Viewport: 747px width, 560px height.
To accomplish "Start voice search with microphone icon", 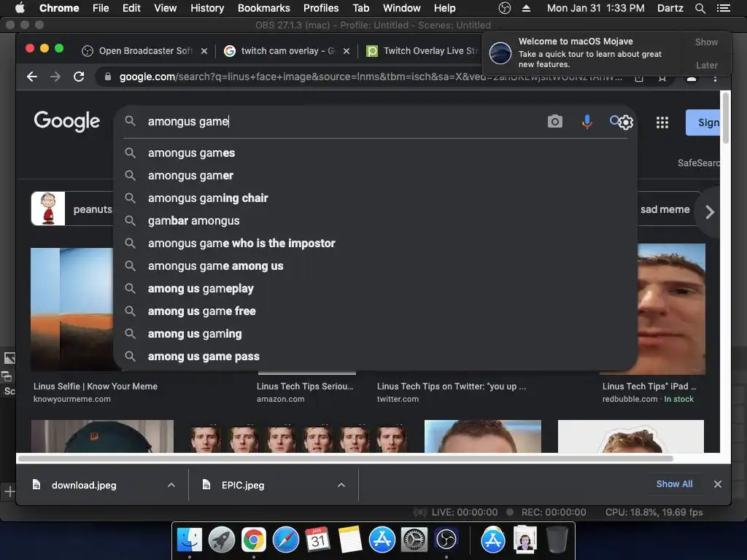I will click(587, 122).
